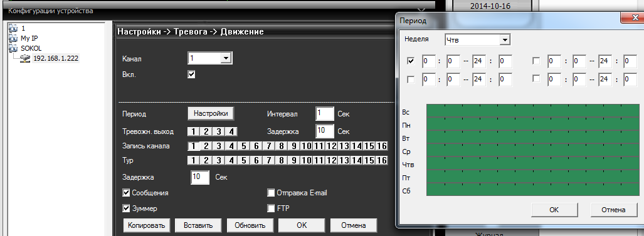The width and height of the screenshot is (644, 236).
Task: Click the Копировать button
Action: (146, 225)
